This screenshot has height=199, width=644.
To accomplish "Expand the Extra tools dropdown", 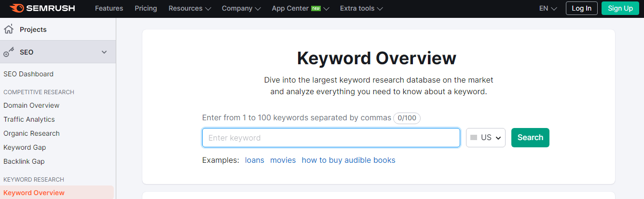I will (x=361, y=8).
